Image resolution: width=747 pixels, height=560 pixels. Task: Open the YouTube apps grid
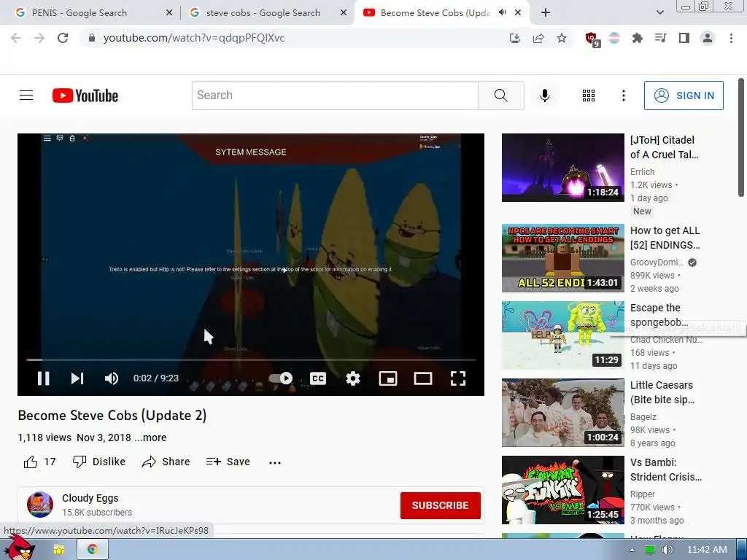pos(589,96)
